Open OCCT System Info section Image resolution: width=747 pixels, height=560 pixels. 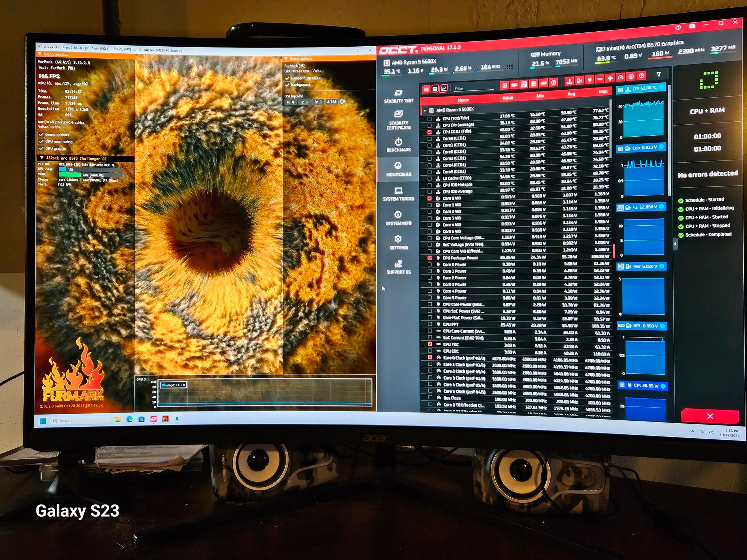tap(398, 218)
